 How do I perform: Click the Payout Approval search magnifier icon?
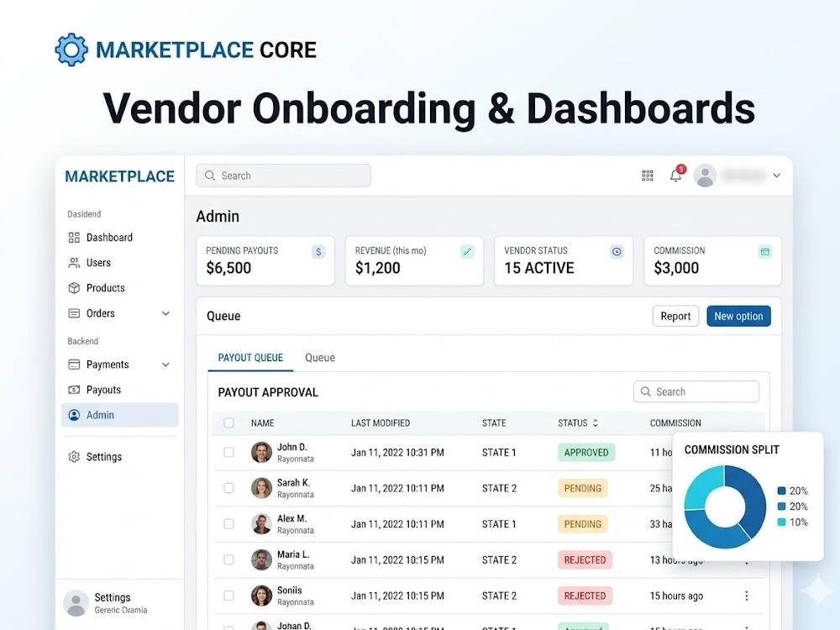[645, 391]
